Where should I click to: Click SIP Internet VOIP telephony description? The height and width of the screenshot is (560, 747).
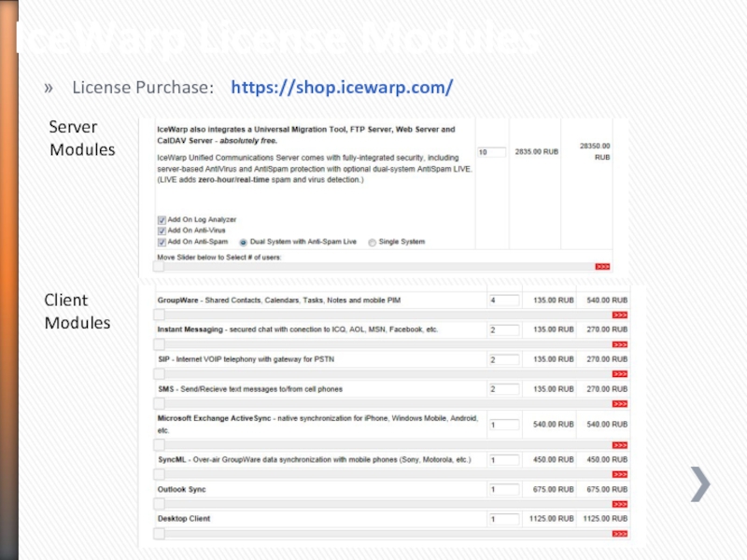(247, 359)
